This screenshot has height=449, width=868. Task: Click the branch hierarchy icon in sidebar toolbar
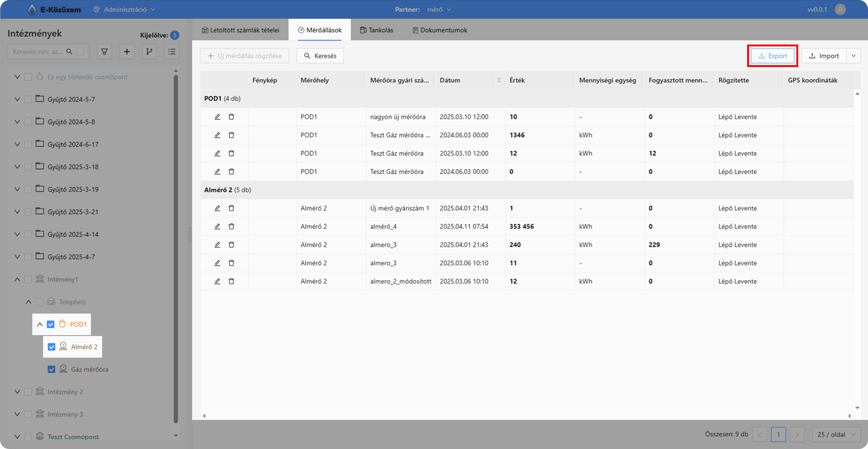pyautogui.click(x=149, y=52)
